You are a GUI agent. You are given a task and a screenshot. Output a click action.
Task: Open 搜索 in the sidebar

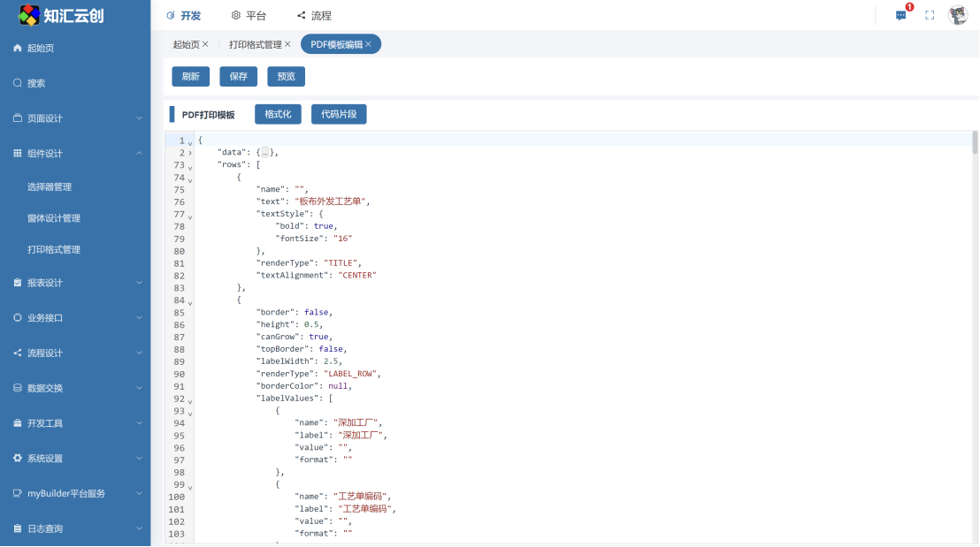(36, 83)
